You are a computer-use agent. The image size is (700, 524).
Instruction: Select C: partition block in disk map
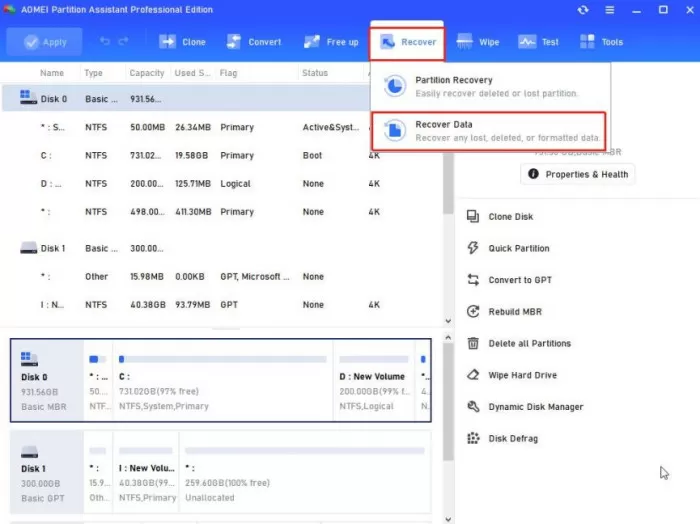pyautogui.click(x=222, y=380)
